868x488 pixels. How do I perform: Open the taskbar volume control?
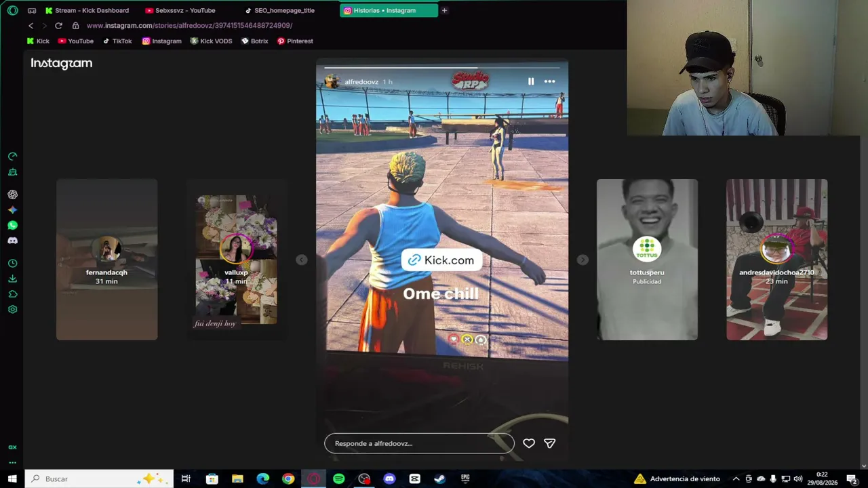pyautogui.click(x=797, y=479)
